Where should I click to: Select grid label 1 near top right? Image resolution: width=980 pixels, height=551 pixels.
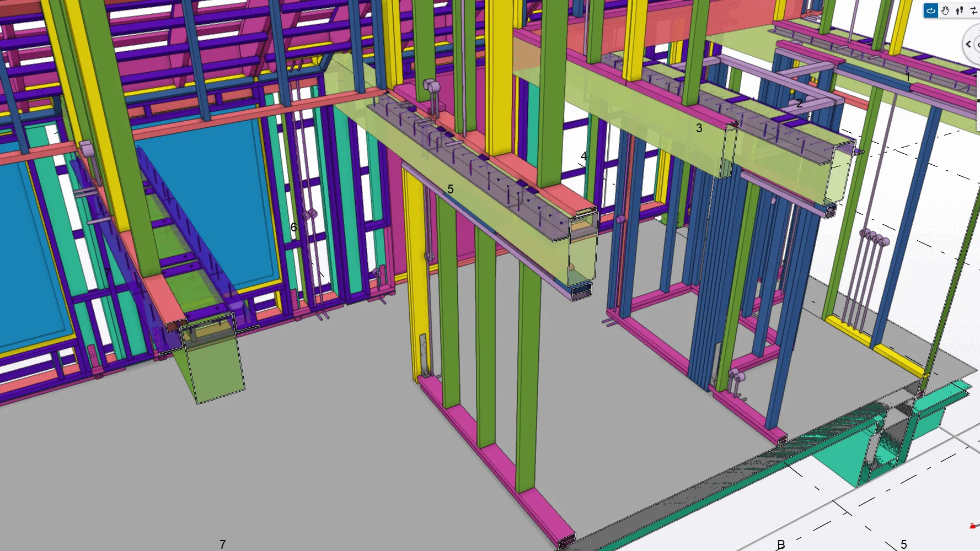click(x=908, y=77)
